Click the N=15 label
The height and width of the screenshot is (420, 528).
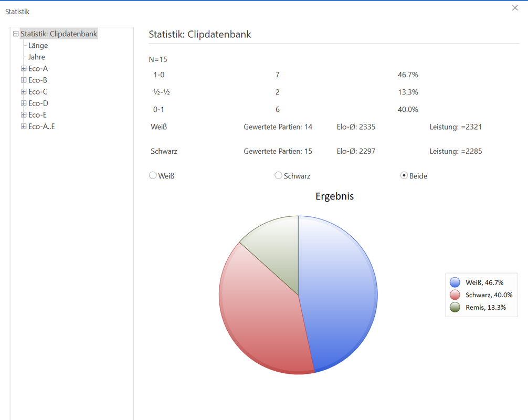pyautogui.click(x=158, y=60)
